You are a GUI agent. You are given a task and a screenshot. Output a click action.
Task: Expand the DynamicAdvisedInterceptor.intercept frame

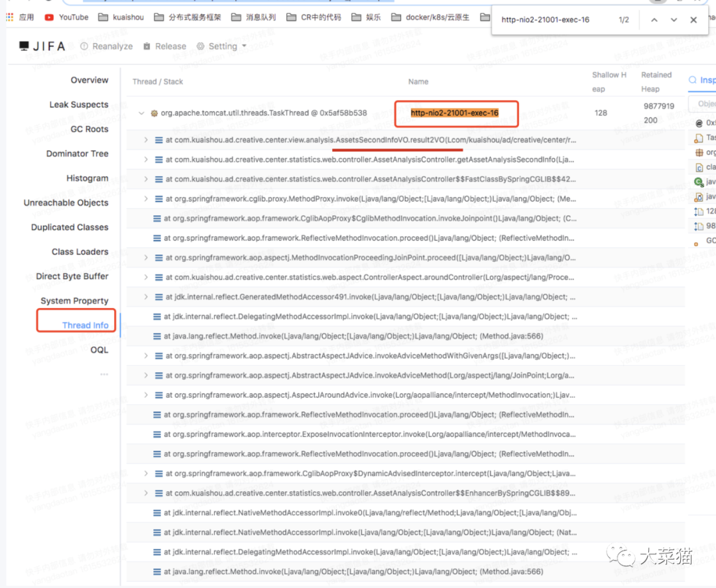tap(146, 473)
